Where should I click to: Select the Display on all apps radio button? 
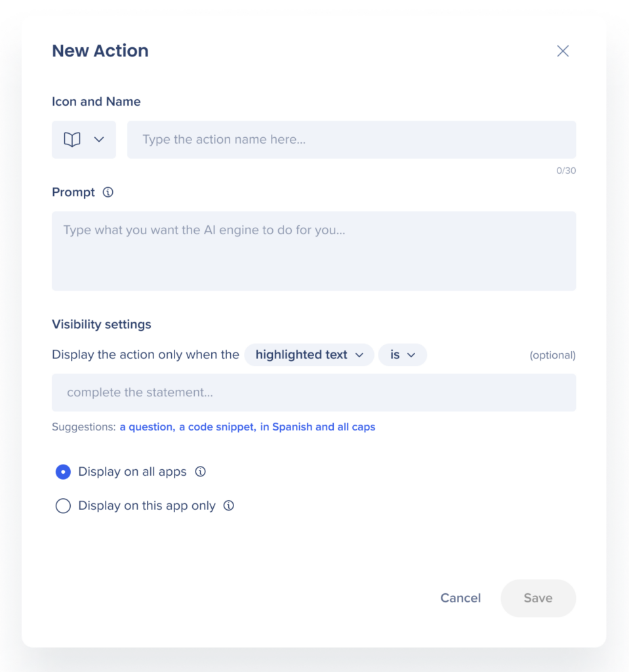click(x=63, y=471)
